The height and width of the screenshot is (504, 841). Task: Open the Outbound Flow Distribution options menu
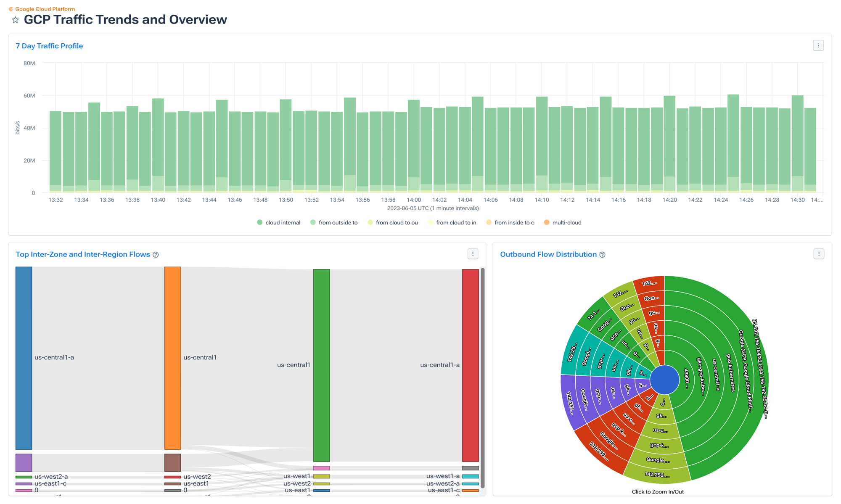click(819, 253)
